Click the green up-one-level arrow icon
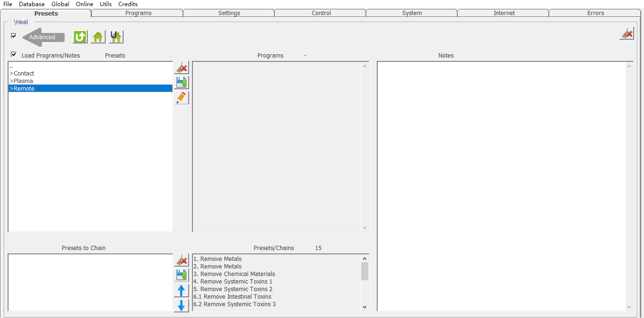This screenshot has width=644, height=318. coord(80,37)
